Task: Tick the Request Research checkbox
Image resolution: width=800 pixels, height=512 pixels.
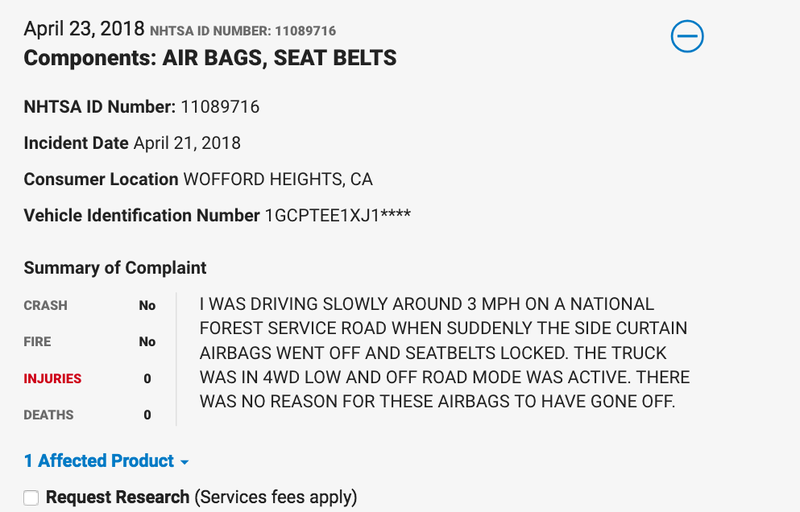Action: 31,498
